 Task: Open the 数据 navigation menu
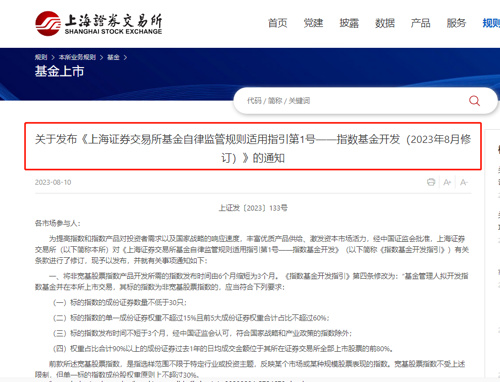tap(385, 23)
